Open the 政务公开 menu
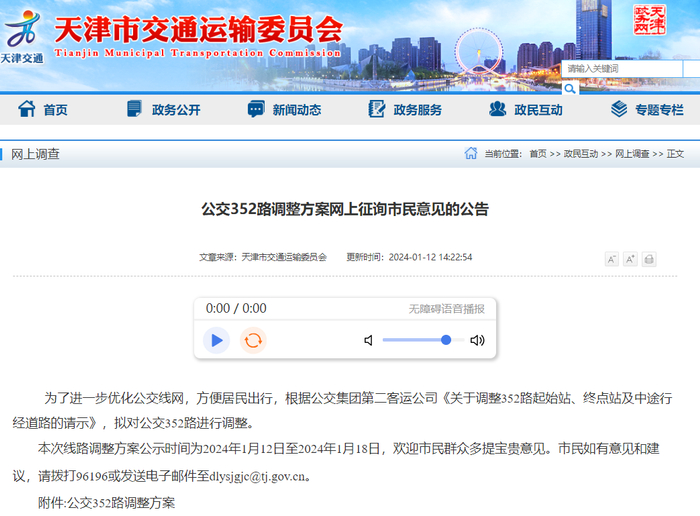The image size is (700, 516). point(163,109)
